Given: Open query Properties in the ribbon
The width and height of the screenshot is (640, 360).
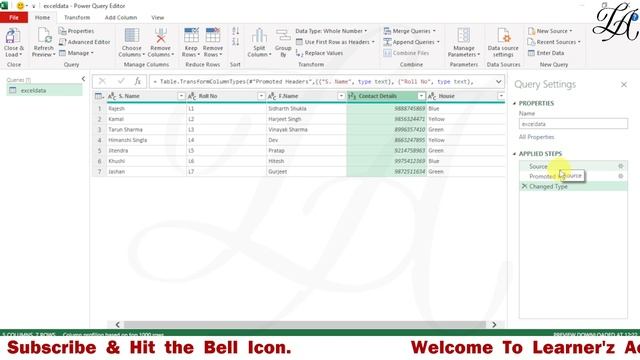Looking at the screenshot, I should tap(76, 31).
